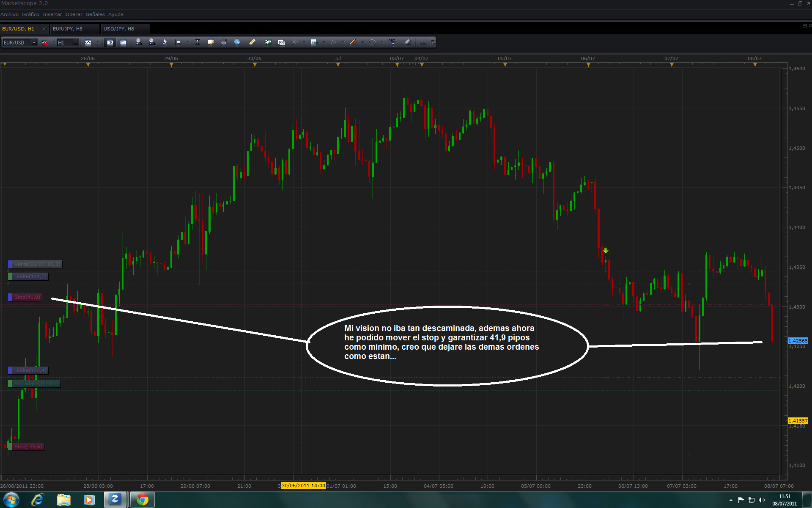
Task: Click the 1,42565 current price marker
Action: pyautogui.click(x=798, y=341)
